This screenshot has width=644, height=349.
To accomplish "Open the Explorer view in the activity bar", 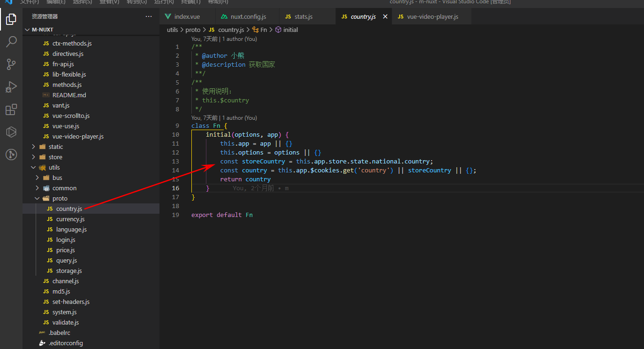I will pos(11,19).
